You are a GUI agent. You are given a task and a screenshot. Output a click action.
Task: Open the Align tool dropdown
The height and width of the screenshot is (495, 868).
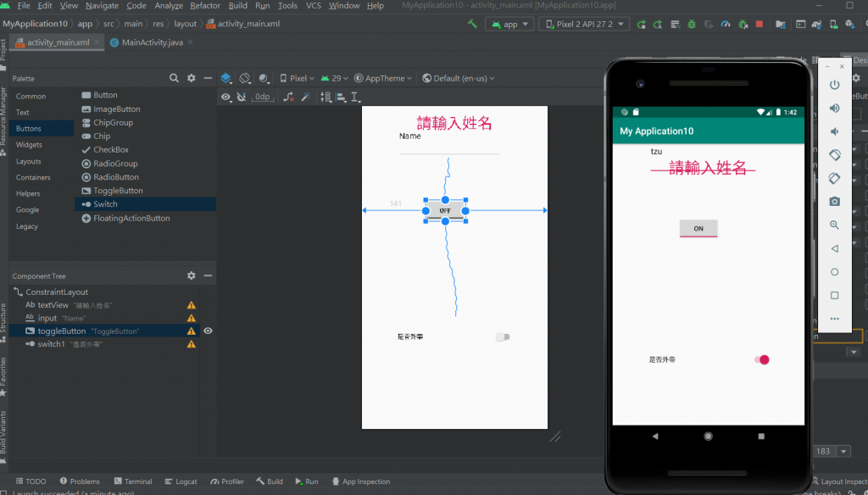(x=341, y=97)
